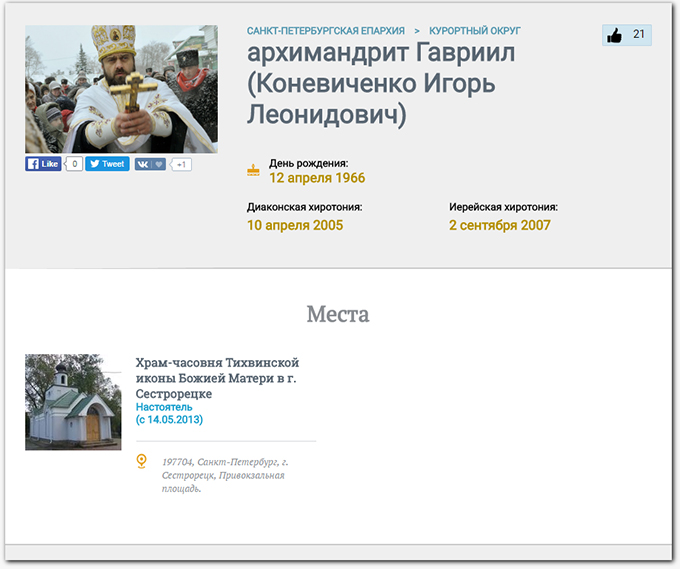Open the КУРОРТНЫЙ ОКРУГ breadcrumb link
This screenshot has width=680, height=569.
(x=475, y=31)
